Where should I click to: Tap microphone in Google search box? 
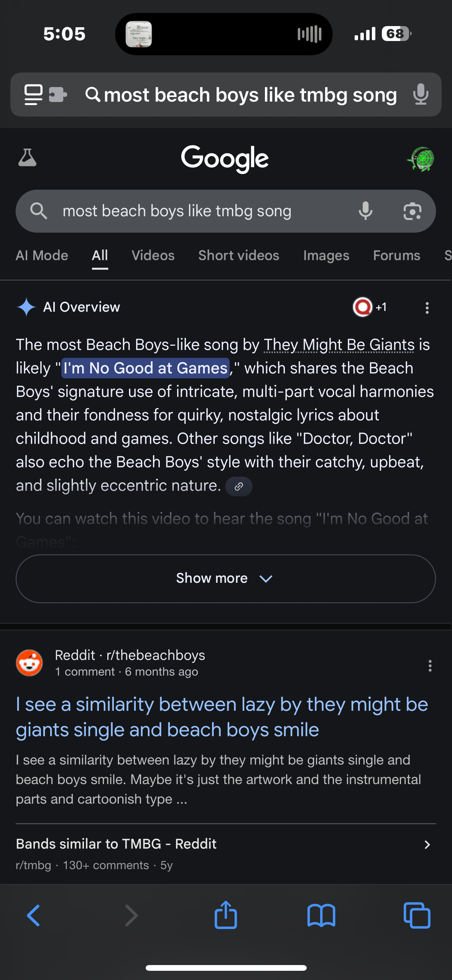(365, 211)
